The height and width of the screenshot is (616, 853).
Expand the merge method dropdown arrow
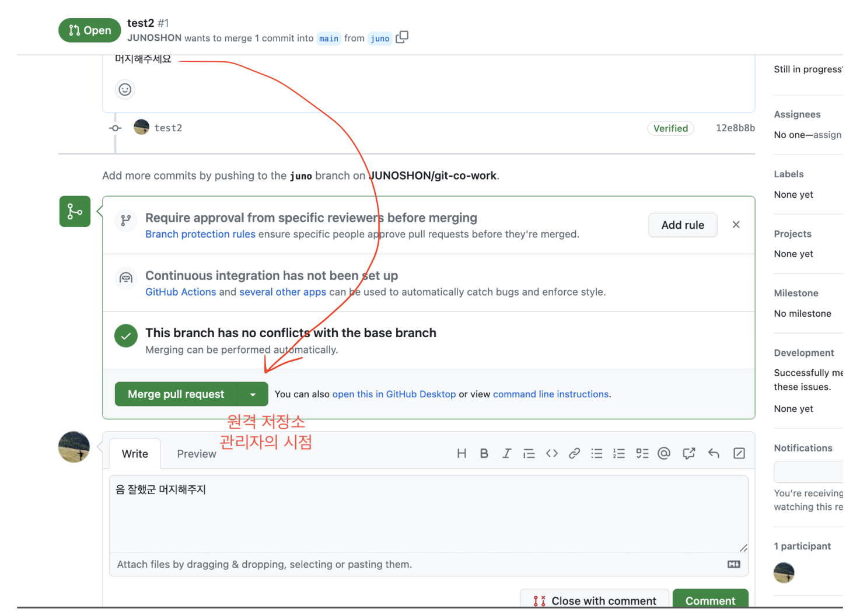point(253,394)
